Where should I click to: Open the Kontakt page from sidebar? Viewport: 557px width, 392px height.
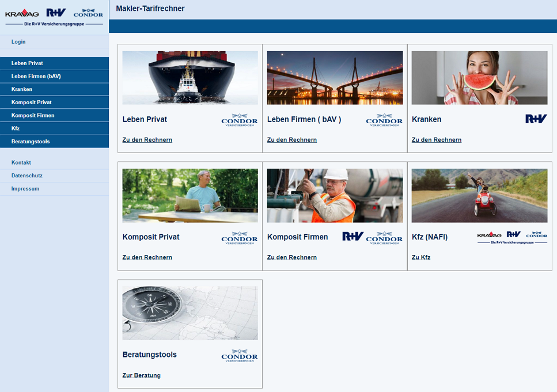point(21,163)
